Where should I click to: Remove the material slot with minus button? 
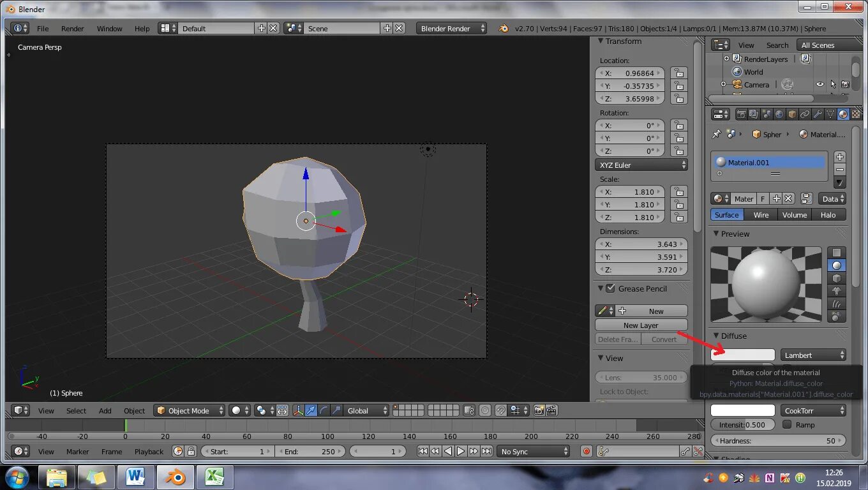pyautogui.click(x=840, y=170)
